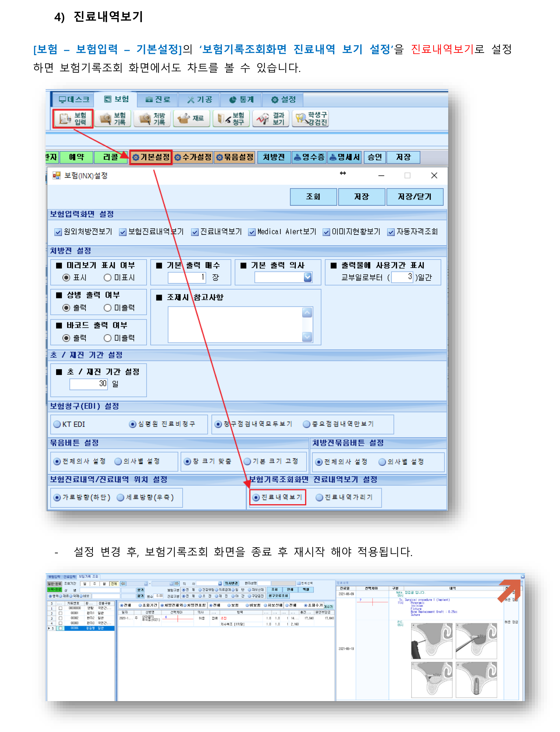The width and height of the screenshot is (560, 732).
Task: Toggle 원외처방전보기 checkbox
Action: tap(58, 232)
